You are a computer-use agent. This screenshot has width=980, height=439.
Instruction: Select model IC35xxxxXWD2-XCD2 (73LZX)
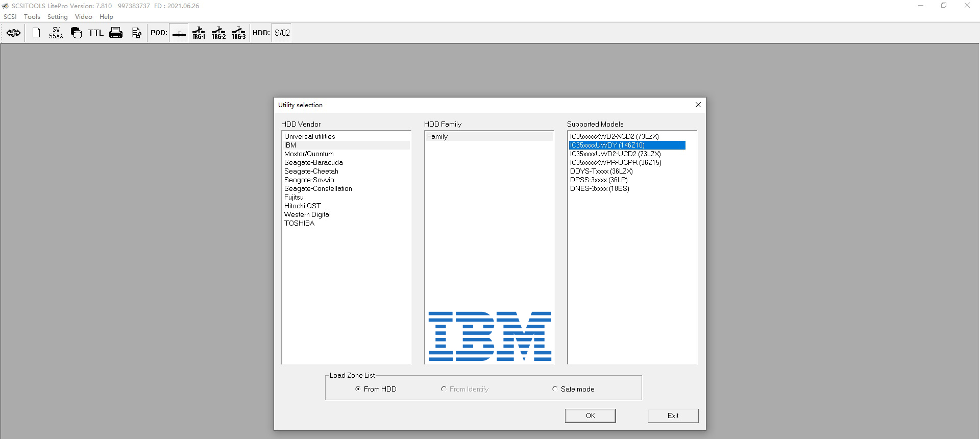pos(627,136)
